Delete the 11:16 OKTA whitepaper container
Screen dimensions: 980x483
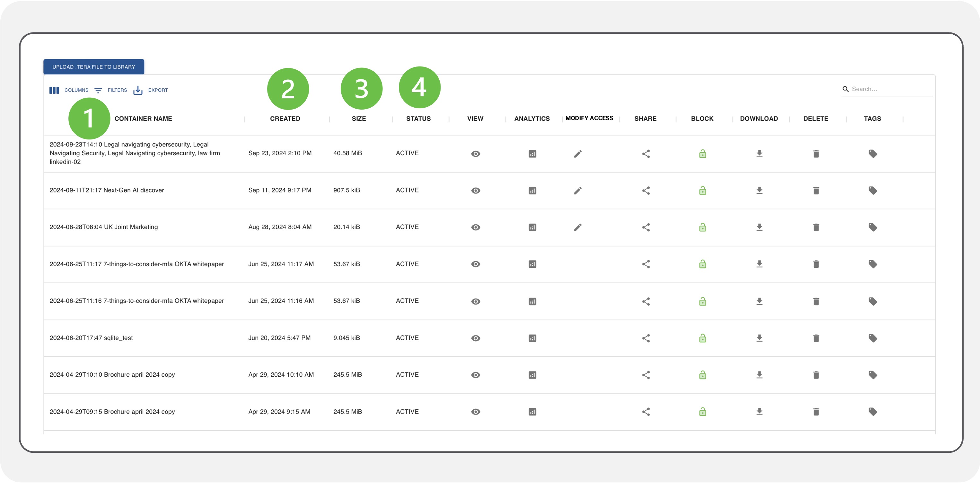(x=816, y=301)
